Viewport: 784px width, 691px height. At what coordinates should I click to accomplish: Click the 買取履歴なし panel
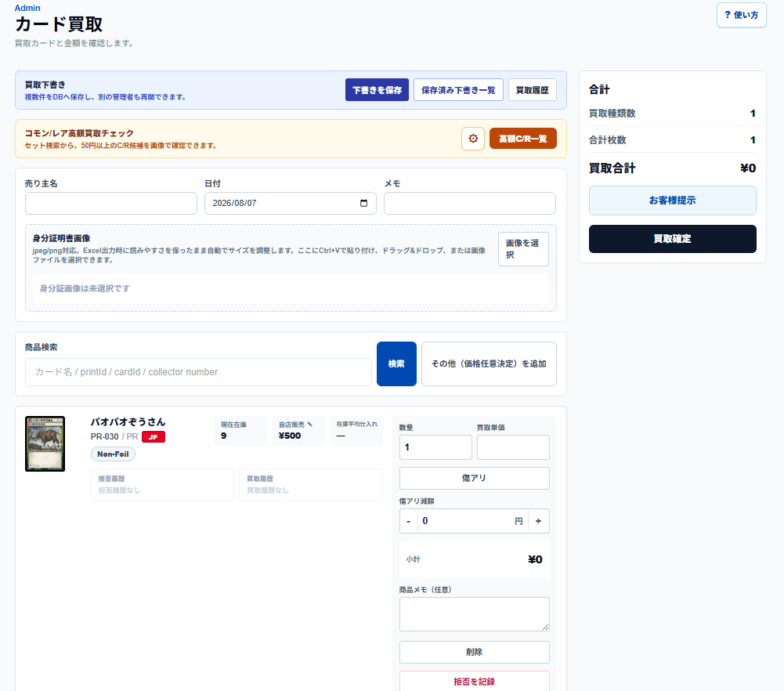coord(310,484)
